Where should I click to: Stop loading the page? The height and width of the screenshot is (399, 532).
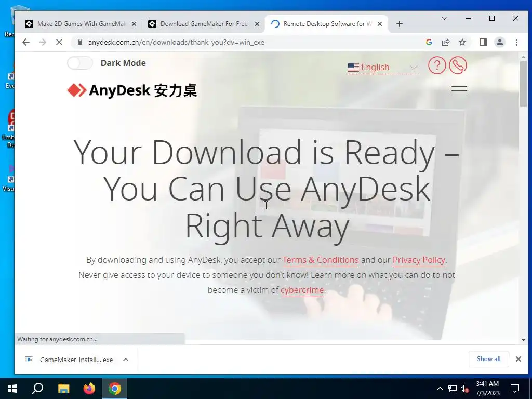coord(59,42)
